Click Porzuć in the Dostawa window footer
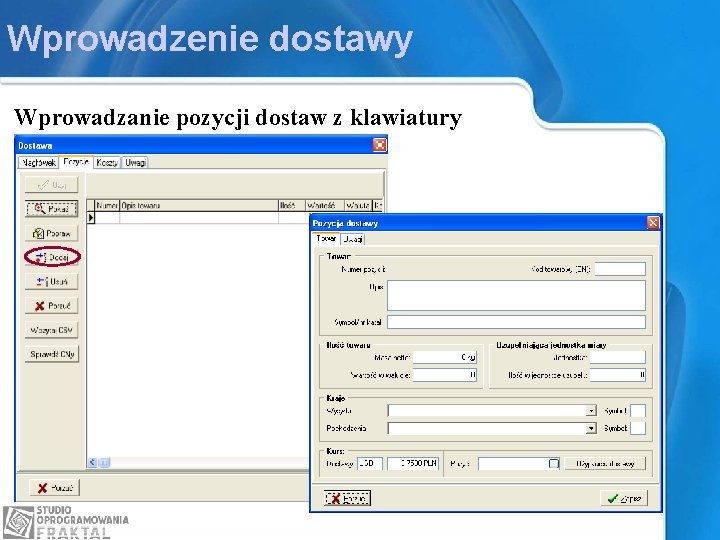 click(x=55, y=488)
